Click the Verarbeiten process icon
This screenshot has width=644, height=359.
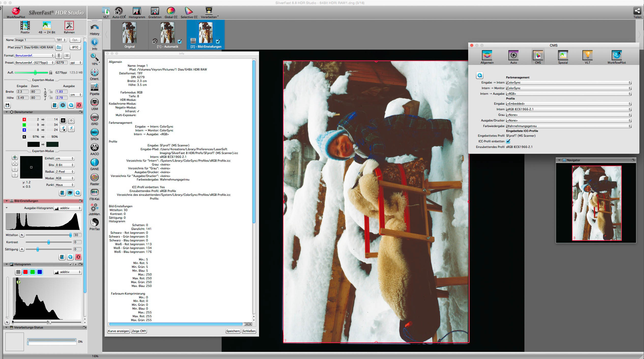209,11
